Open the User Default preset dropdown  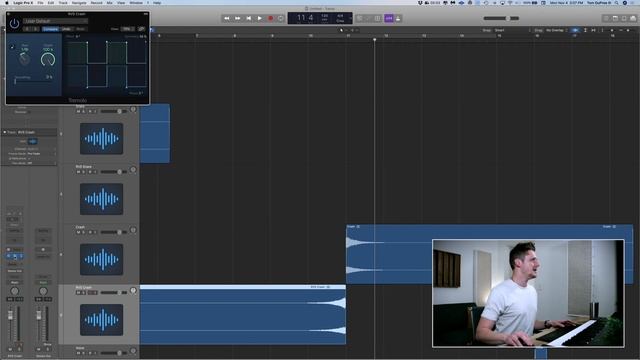[x=55, y=21]
